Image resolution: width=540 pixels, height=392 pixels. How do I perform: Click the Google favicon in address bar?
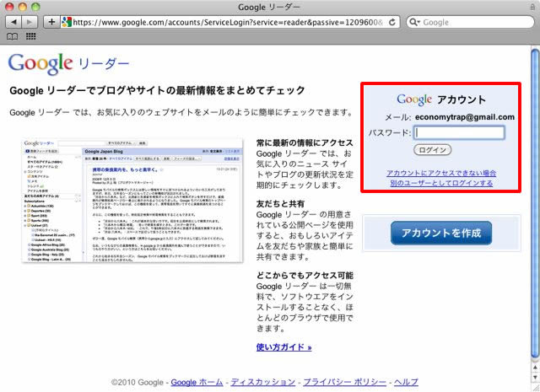coord(66,23)
